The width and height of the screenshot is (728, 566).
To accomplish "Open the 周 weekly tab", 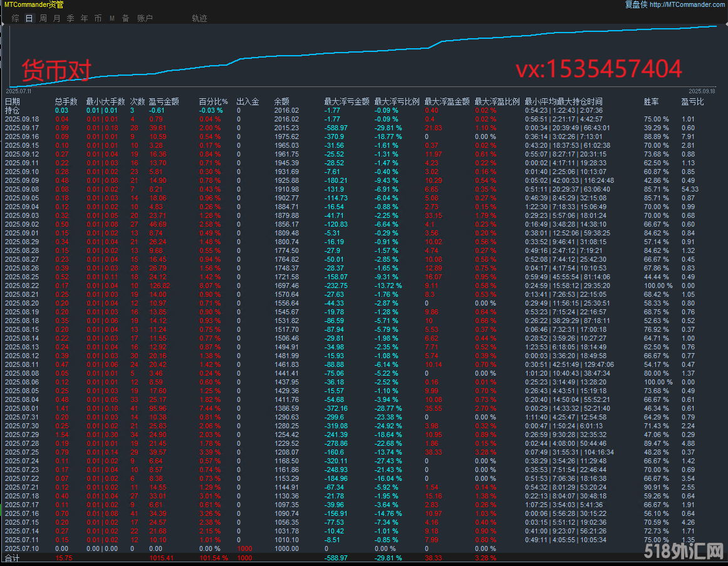I will pyautogui.click(x=43, y=19).
